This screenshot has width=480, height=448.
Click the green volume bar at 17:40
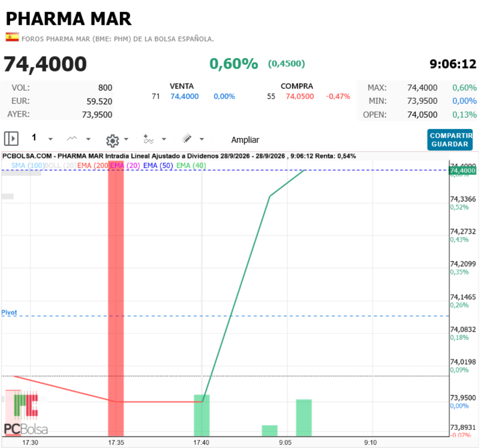tap(202, 415)
